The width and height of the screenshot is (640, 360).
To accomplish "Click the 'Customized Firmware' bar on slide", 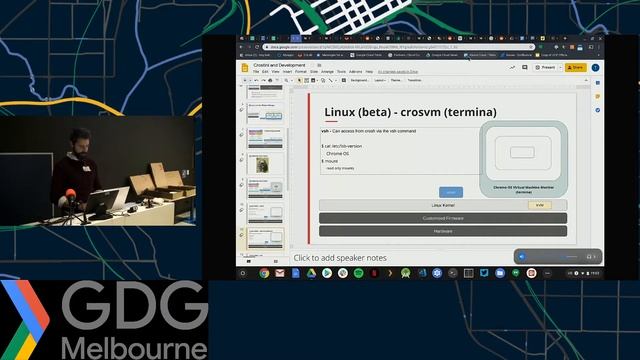I will point(443,218).
